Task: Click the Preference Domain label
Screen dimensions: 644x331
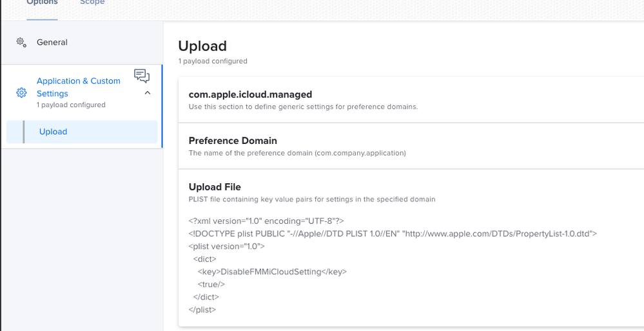Action: [233, 141]
